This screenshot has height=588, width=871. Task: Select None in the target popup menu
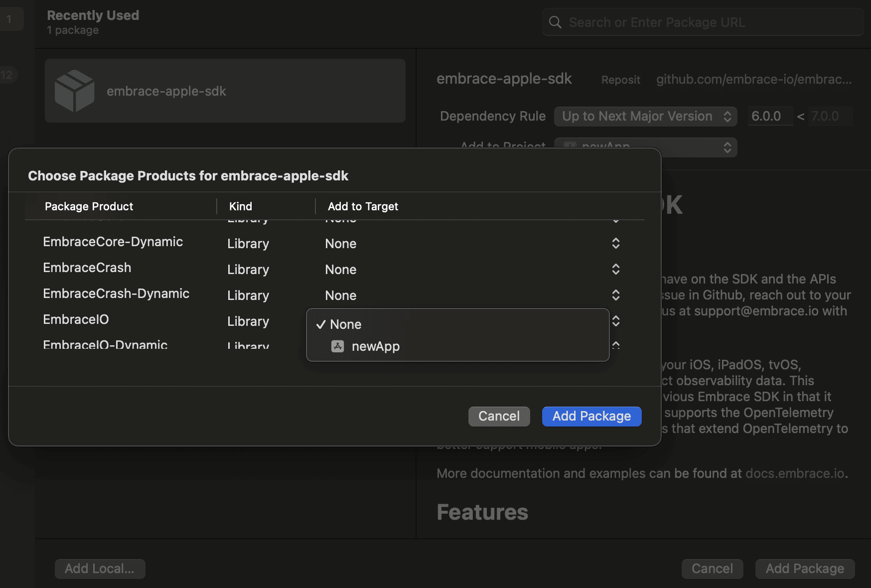tap(457, 324)
